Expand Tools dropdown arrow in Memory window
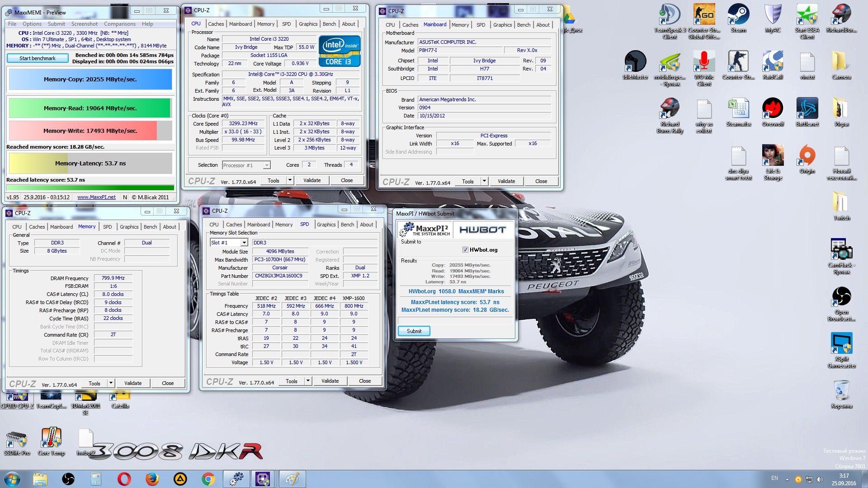 (x=111, y=383)
